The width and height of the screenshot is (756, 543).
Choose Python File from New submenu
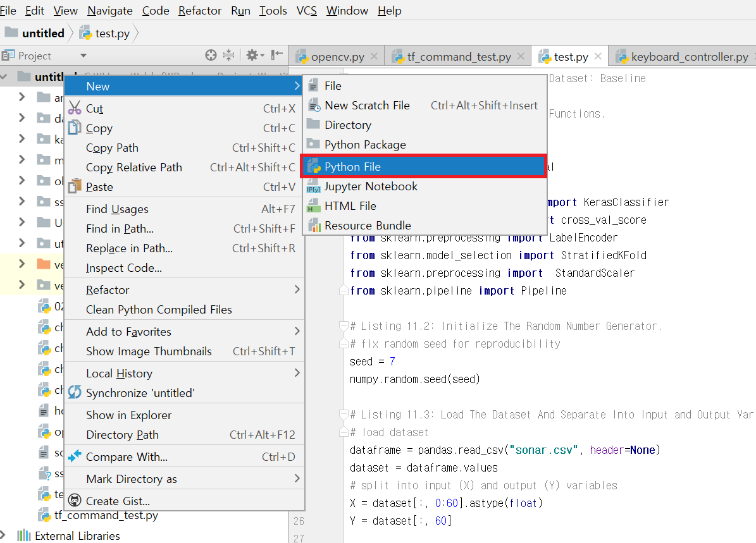pos(424,167)
